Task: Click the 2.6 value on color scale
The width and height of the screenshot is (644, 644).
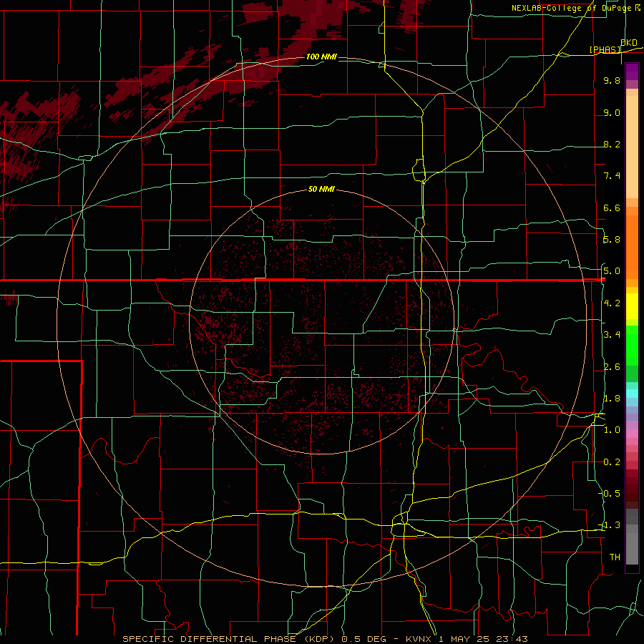Action: click(612, 367)
